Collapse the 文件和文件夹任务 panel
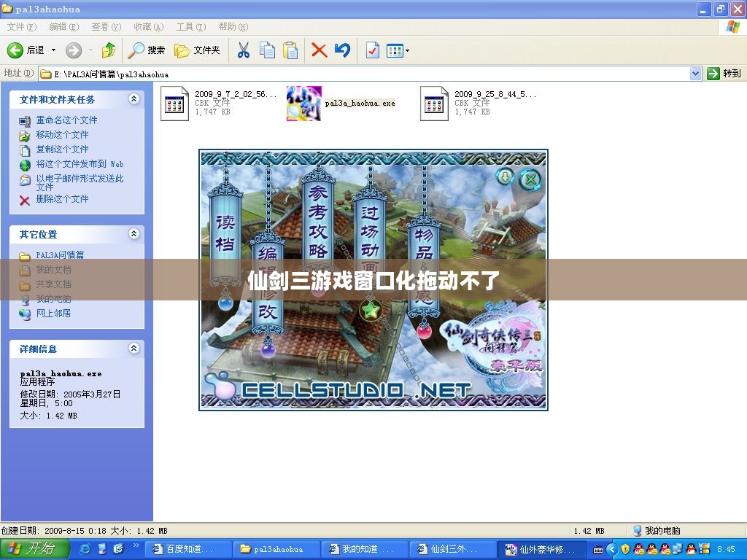The image size is (747, 560). click(134, 99)
